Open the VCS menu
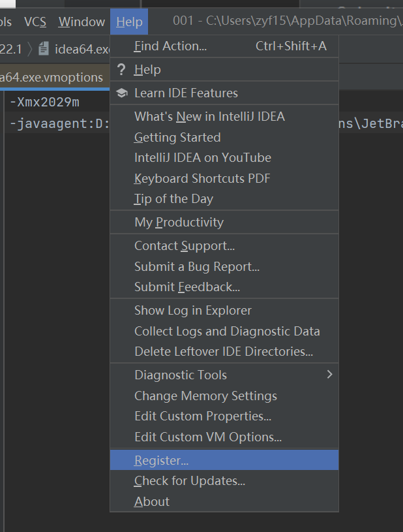 pyautogui.click(x=35, y=22)
